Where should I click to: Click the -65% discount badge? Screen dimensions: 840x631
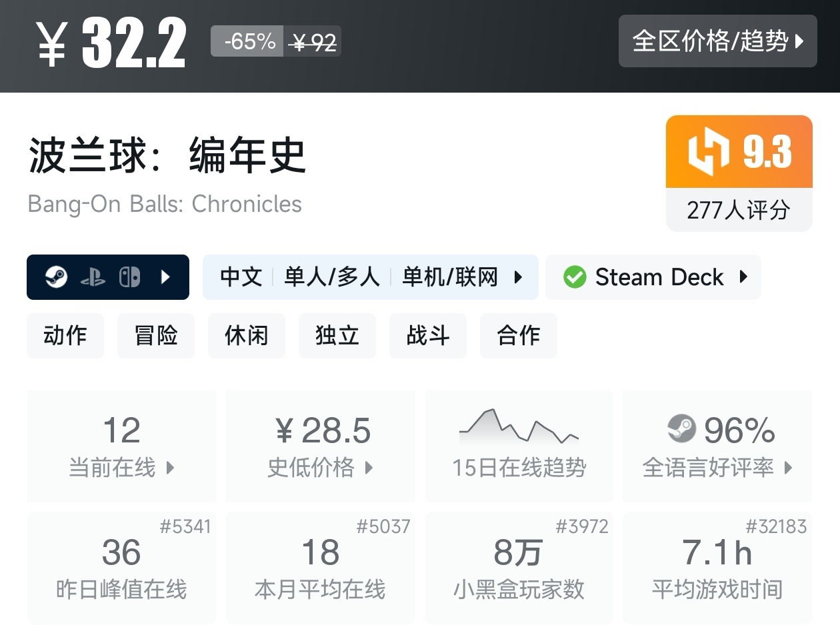click(x=248, y=41)
